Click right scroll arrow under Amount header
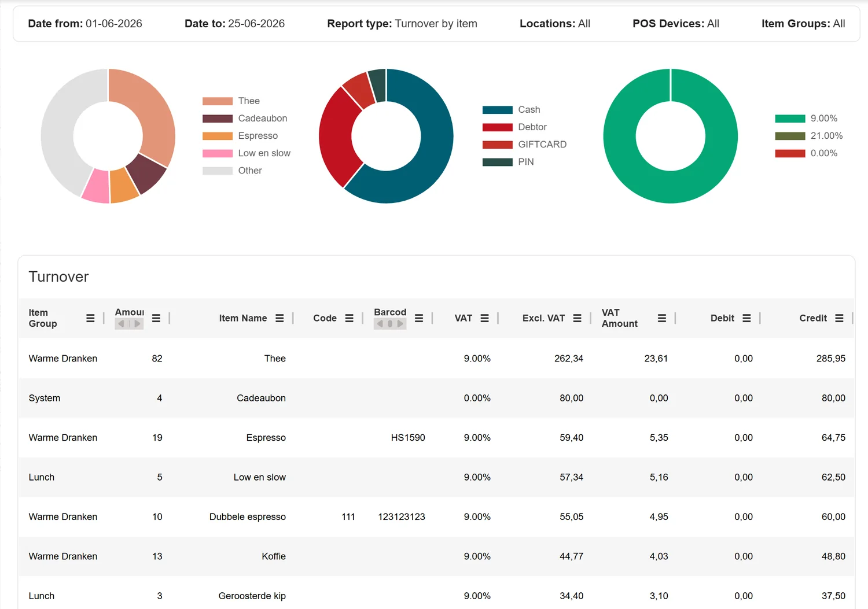This screenshot has height=609, width=868. tap(138, 324)
